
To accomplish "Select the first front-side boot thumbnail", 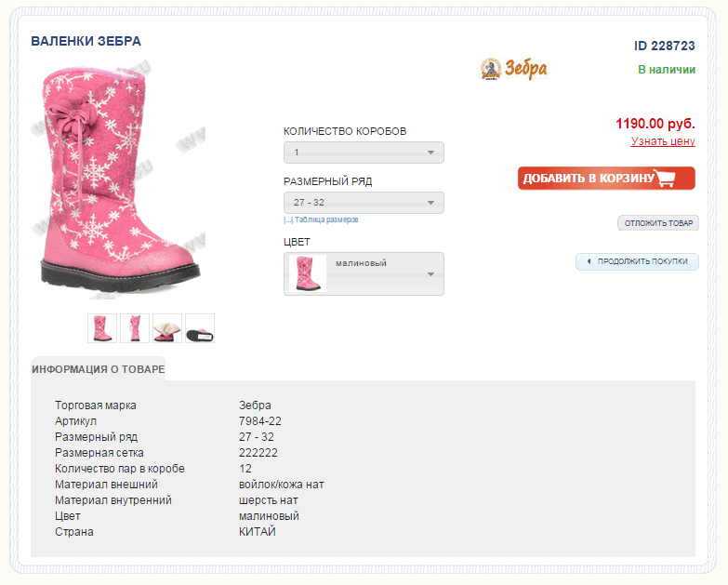I will click(x=102, y=328).
